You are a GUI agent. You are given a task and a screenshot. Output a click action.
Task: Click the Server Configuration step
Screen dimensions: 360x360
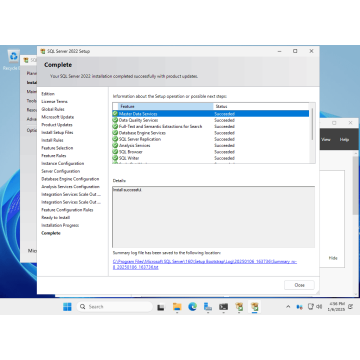pos(61,171)
